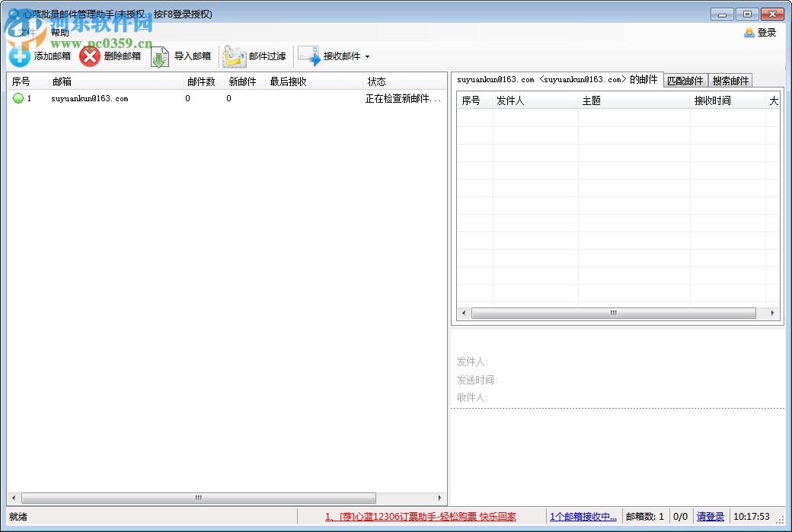Viewport: 792px width, 532px height.
Task: Click the 序号 header in mail list
Action: click(x=474, y=101)
